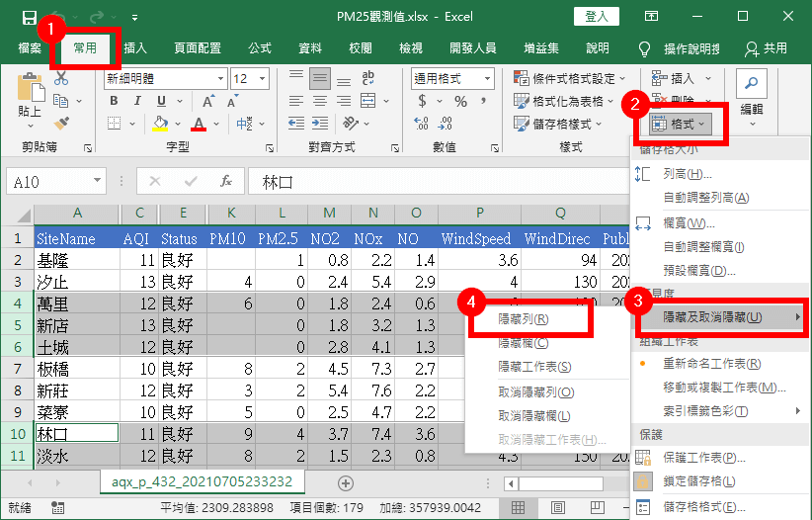The height and width of the screenshot is (520, 812).
Task: Decrease font size with small A icon
Action: click(232, 101)
